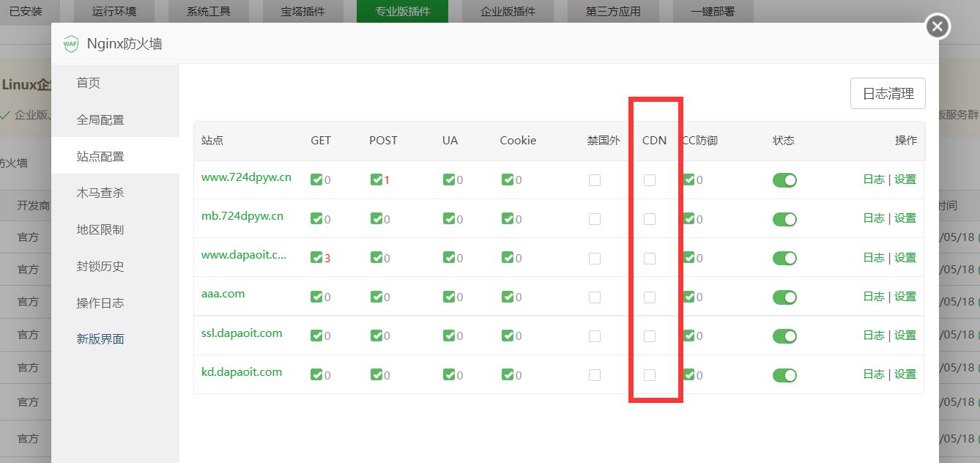The height and width of the screenshot is (463, 980).
Task: Open 设置 for mb.724dpyw.cn
Action: (905, 218)
